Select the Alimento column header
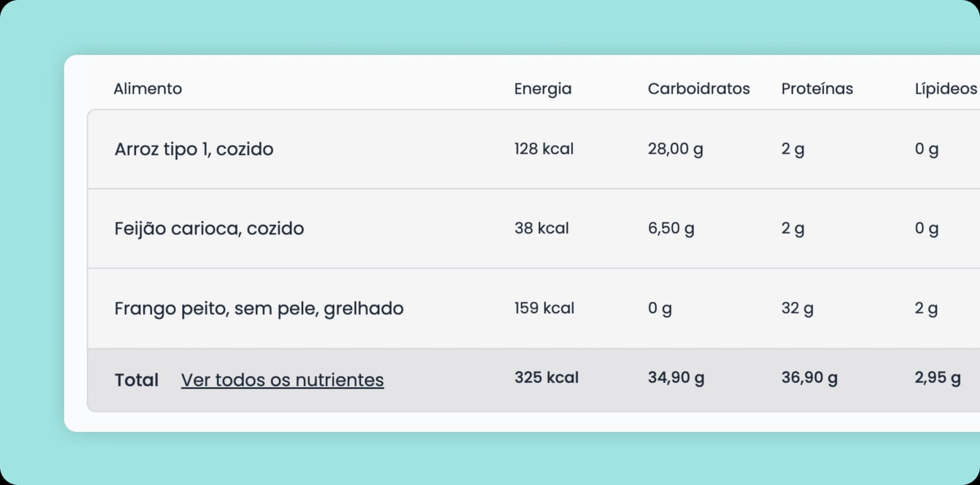980x485 pixels. (x=147, y=88)
